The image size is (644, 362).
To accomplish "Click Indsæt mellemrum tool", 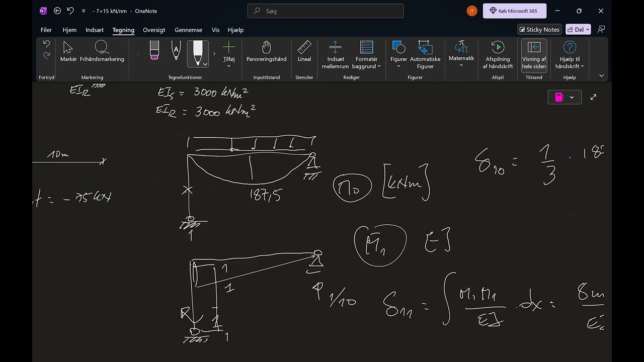I will click(x=335, y=55).
